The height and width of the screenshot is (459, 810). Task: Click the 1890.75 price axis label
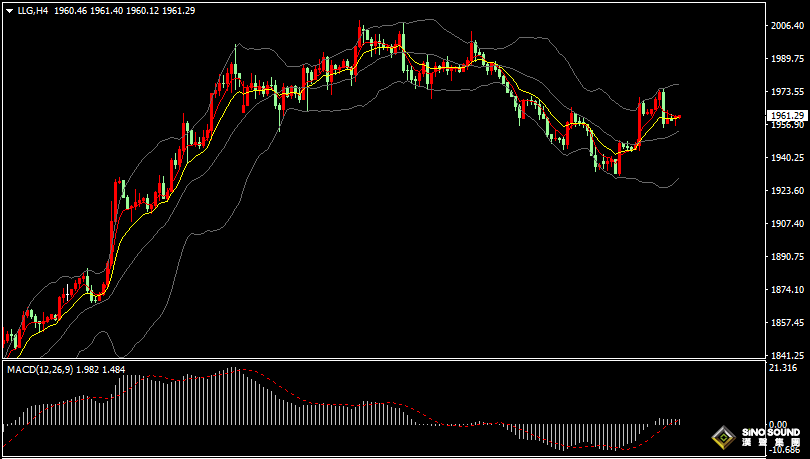(787, 257)
